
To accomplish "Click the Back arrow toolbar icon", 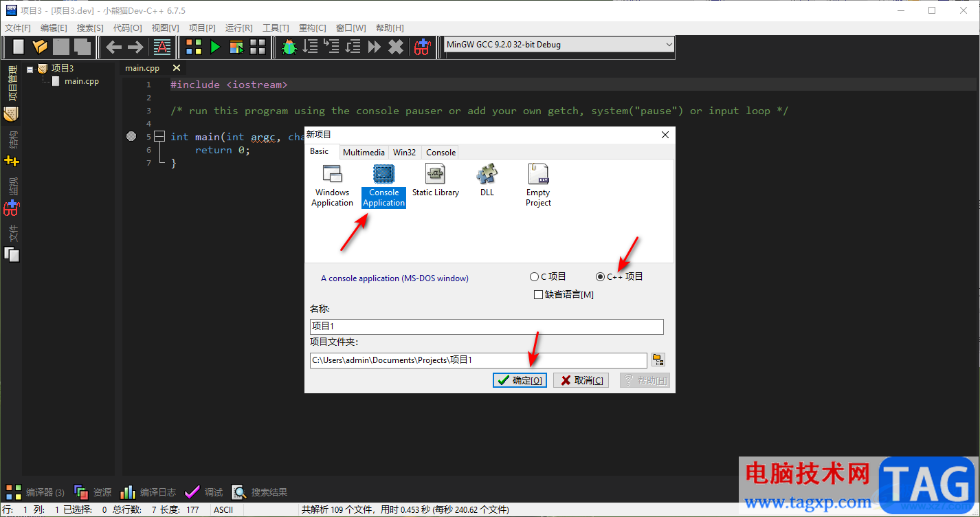I will (x=114, y=47).
